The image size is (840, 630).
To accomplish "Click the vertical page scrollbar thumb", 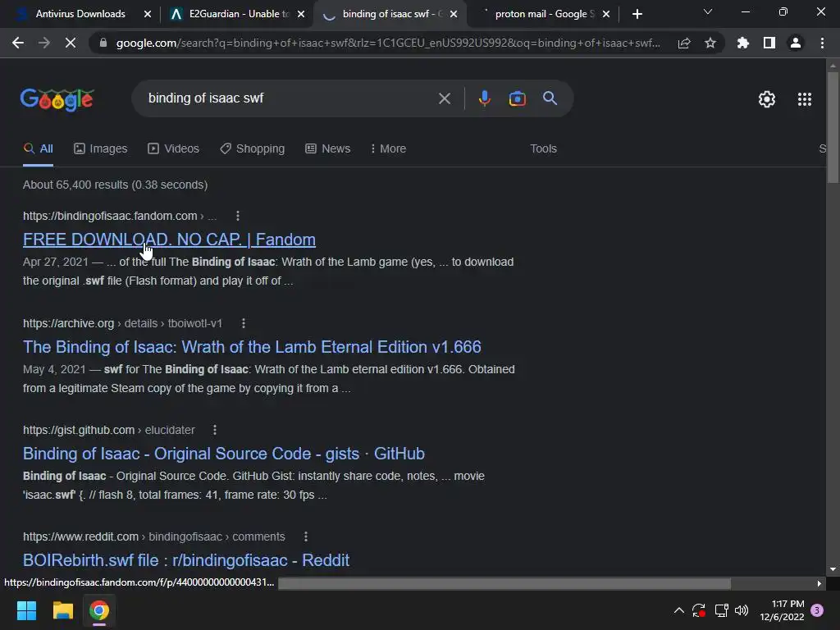I will (x=833, y=127).
